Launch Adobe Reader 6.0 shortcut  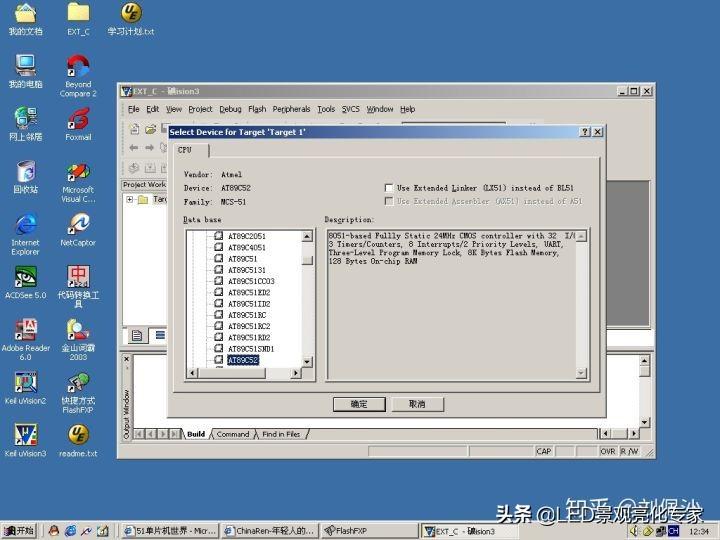click(26, 340)
